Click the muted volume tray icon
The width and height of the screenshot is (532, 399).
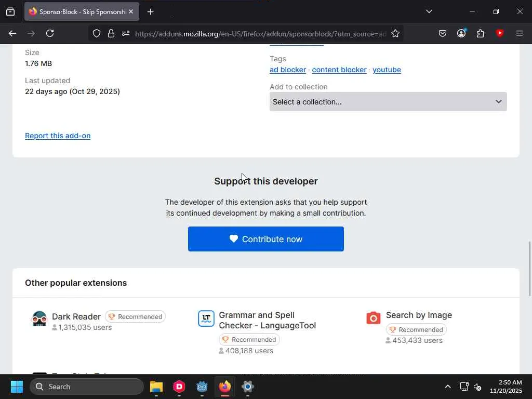[477, 387]
